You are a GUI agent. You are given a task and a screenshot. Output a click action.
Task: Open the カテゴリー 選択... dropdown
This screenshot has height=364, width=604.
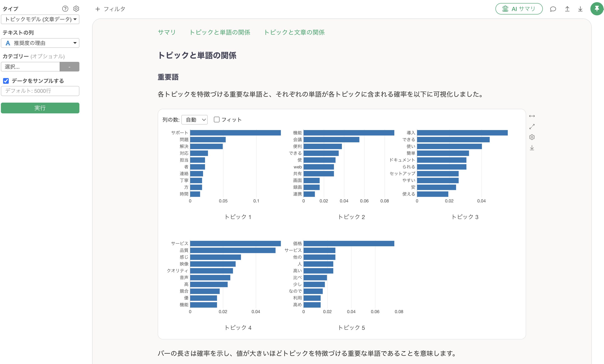click(30, 67)
